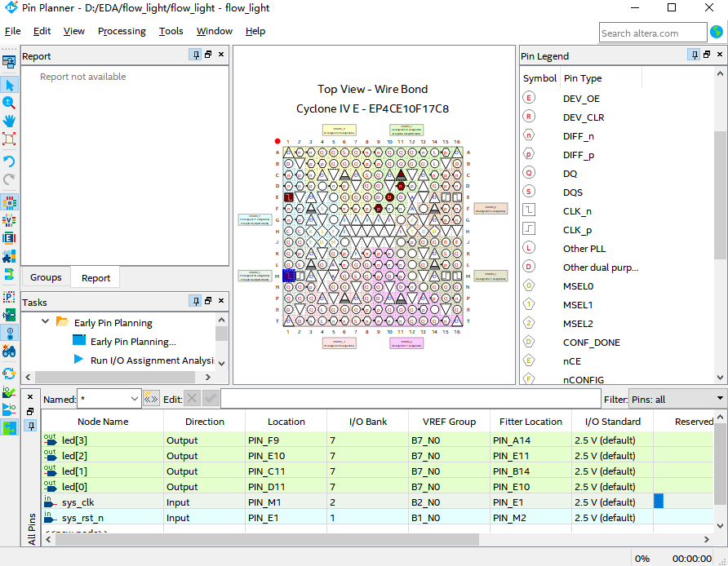Switch to the Report tab
Screen dimensions: 728x566
[x=95, y=278]
